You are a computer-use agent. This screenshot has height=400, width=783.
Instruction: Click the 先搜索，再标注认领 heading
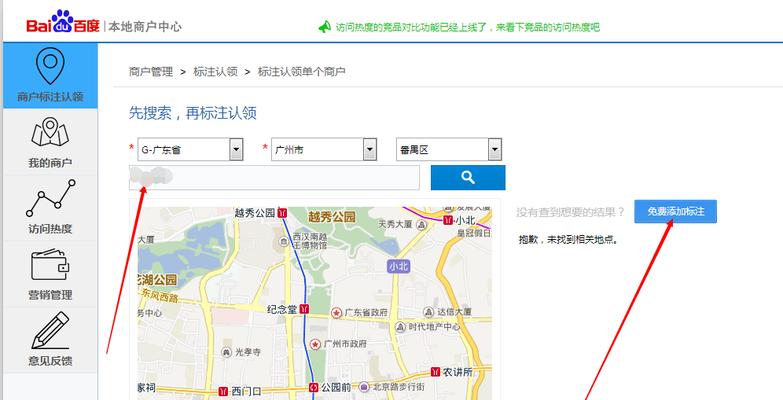(193, 113)
